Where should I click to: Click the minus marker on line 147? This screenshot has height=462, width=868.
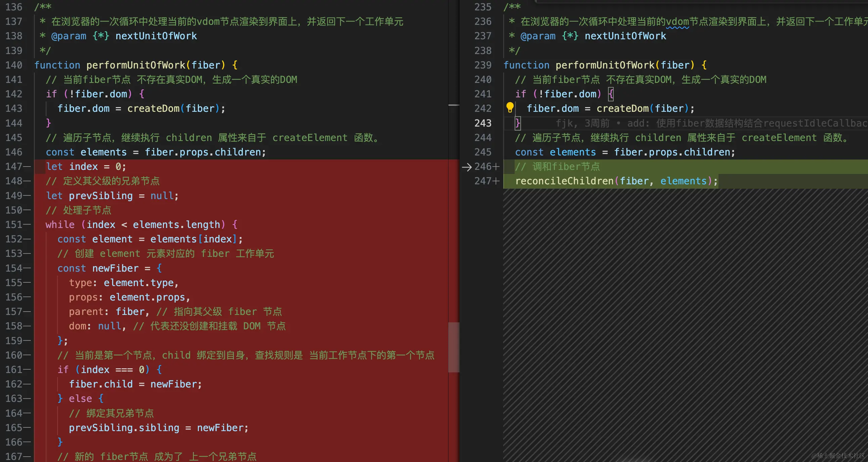point(27,167)
